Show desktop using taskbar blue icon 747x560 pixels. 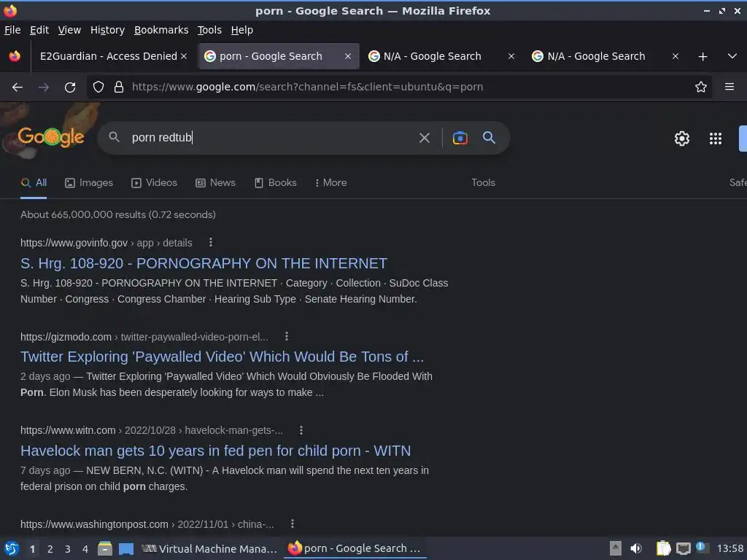pyautogui.click(x=125, y=549)
